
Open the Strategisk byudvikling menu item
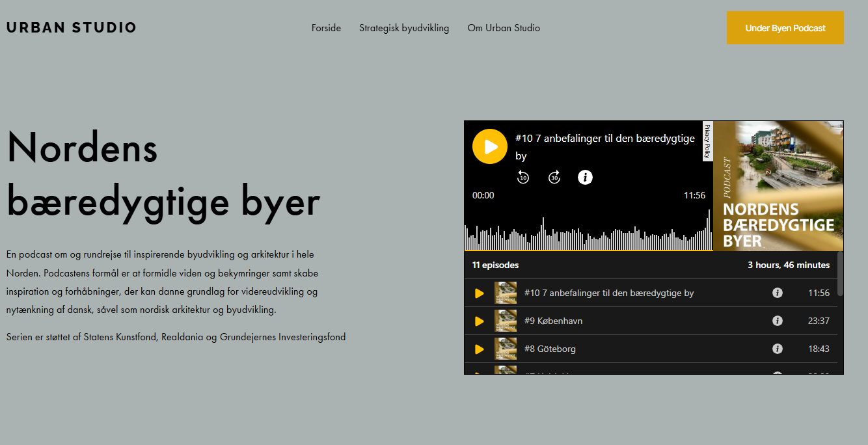(404, 28)
